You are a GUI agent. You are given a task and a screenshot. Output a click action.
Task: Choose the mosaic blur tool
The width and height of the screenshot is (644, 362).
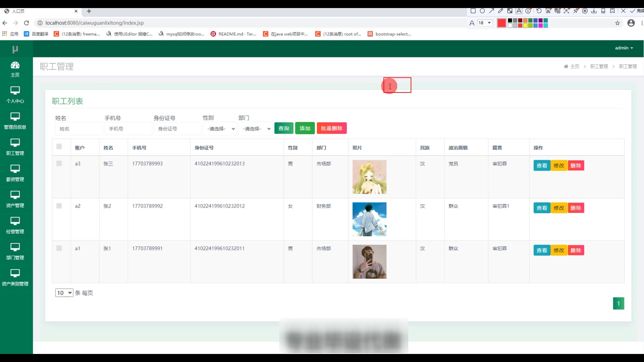click(510, 11)
